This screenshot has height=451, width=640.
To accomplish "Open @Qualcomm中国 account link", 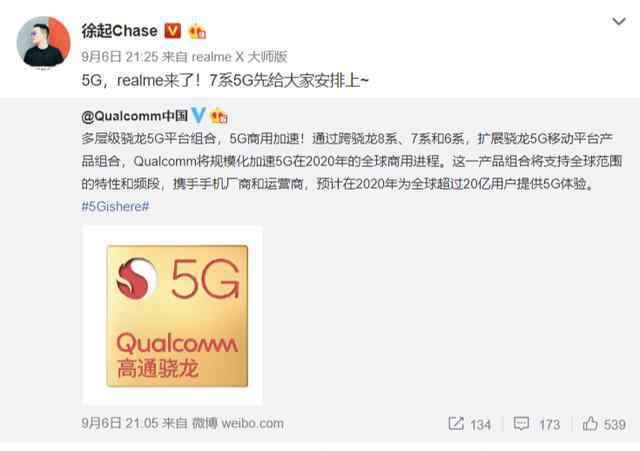I will [135, 116].
